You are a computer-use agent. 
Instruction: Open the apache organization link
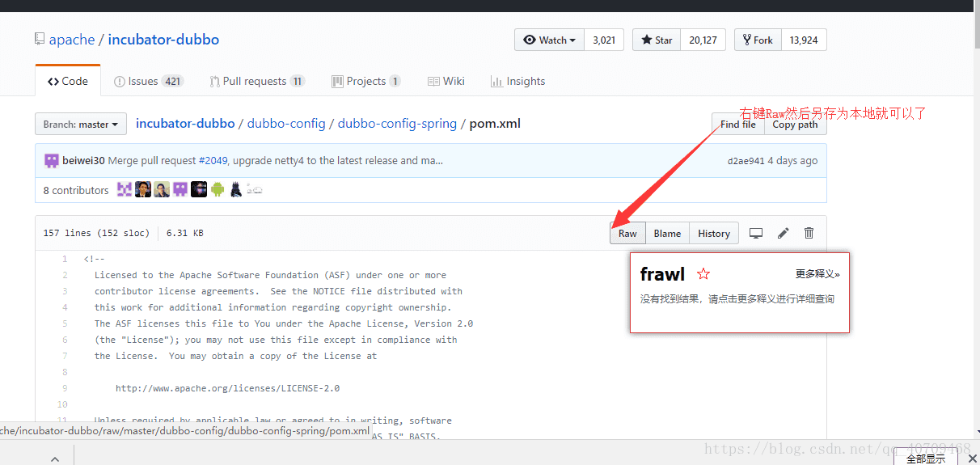coord(71,40)
